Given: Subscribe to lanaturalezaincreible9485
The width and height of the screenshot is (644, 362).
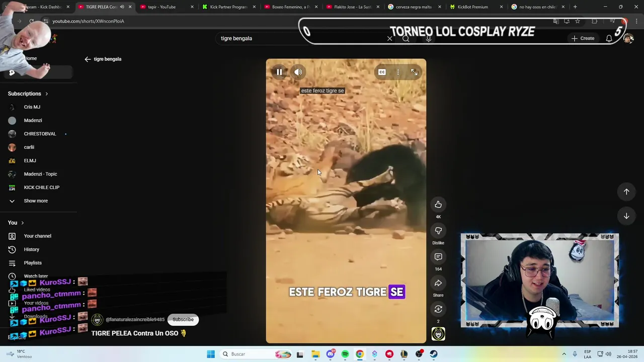Looking at the screenshot, I should point(183,319).
